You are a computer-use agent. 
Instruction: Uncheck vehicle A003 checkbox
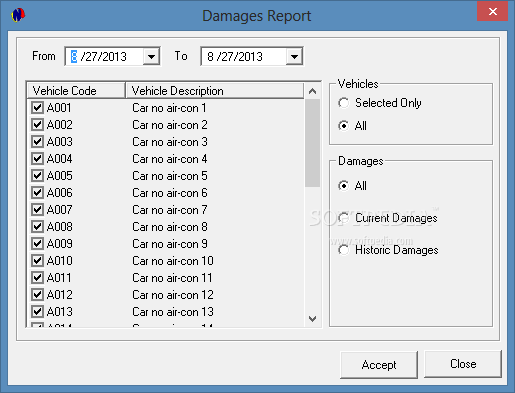[x=37, y=142]
